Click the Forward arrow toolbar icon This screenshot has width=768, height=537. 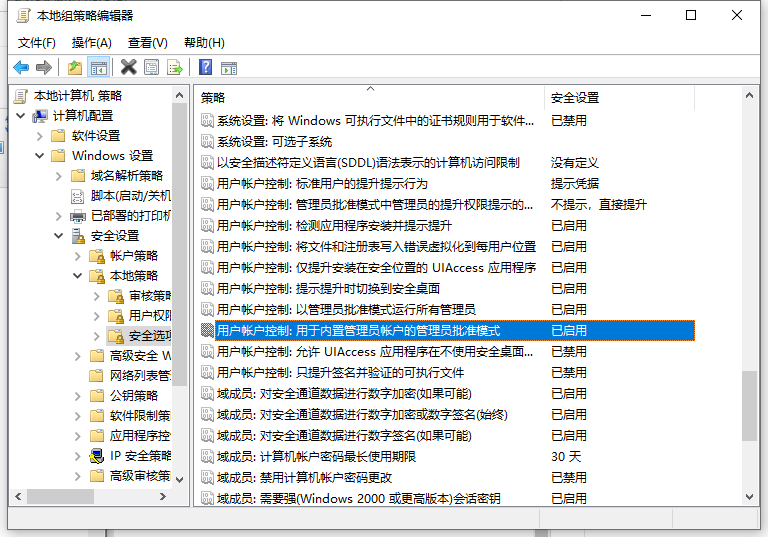click(44, 67)
